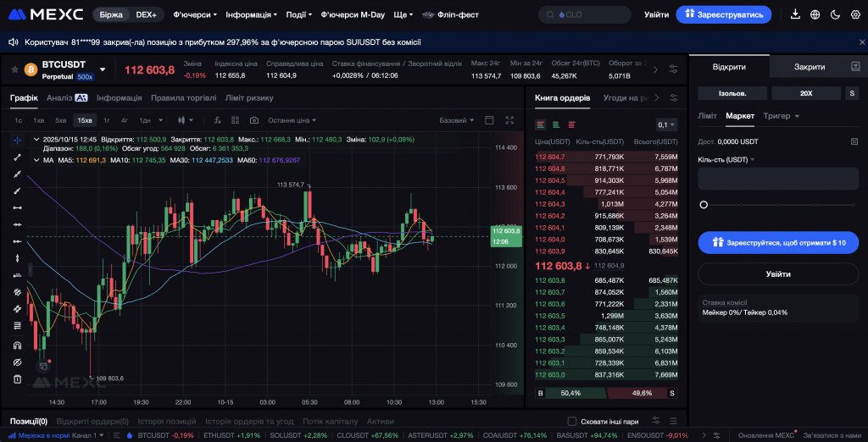Click the magnet tool in chart sidebar
868x442 pixels.
point(17,345)
